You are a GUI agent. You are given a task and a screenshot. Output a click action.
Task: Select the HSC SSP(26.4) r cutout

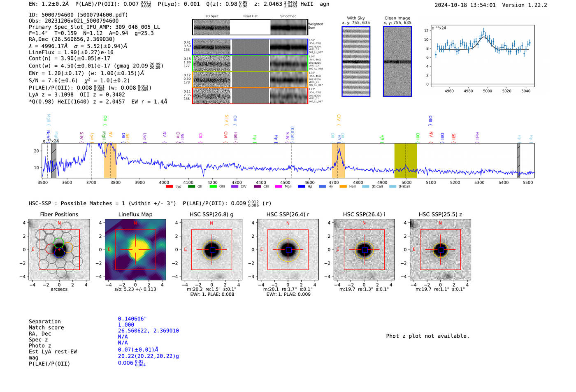(x=288, y=250)
